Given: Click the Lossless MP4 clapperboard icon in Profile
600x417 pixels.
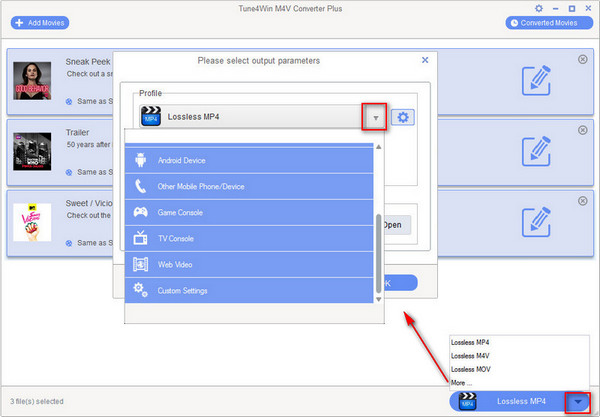Looking at the screenshot, I should 151,116.
